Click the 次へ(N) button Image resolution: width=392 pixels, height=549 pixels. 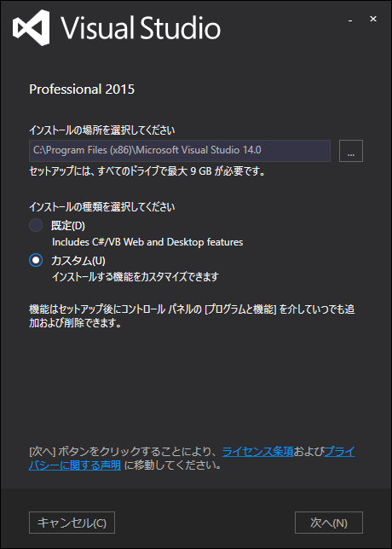point(329,523)
